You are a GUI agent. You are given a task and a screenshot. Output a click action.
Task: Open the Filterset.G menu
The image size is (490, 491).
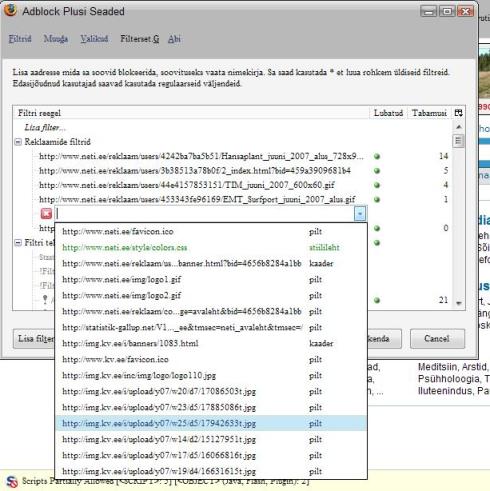click(x=140, y=39)
